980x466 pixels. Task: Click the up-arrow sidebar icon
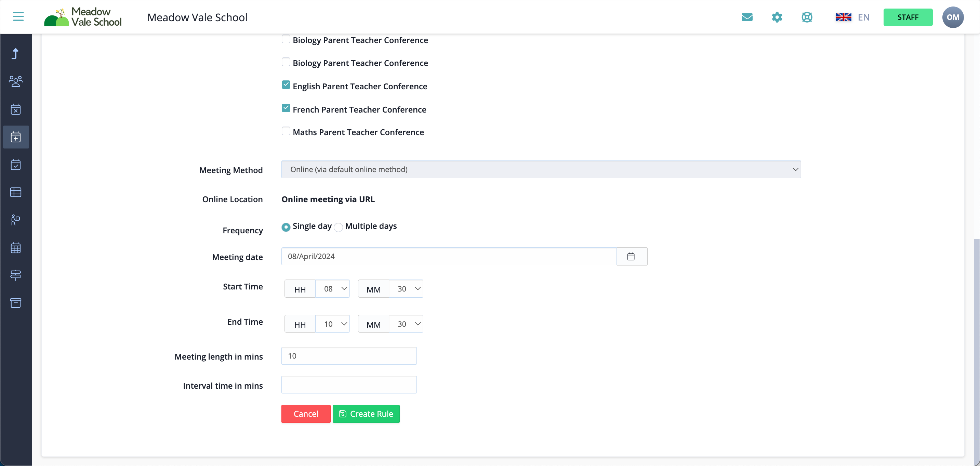15,54
